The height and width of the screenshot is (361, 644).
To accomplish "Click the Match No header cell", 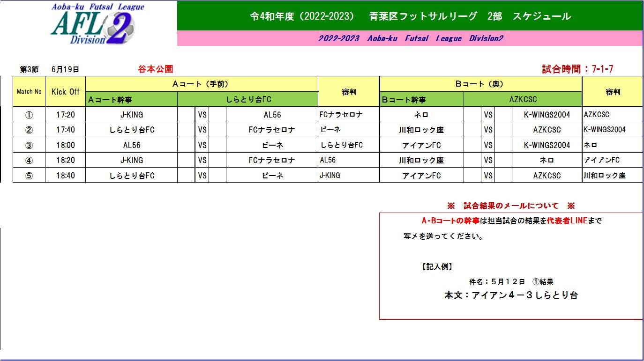I will click(x=29, y=92).
